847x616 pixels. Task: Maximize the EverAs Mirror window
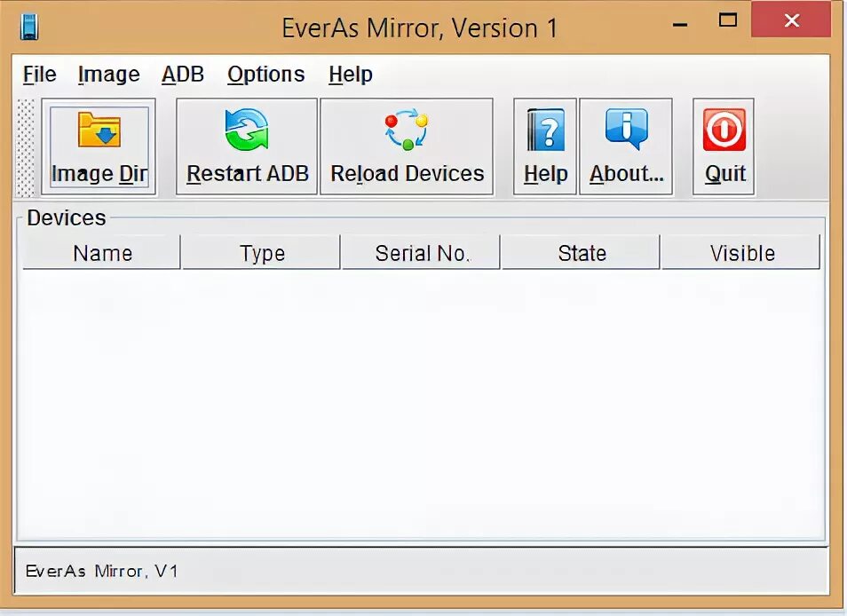[x=728, y=20]
